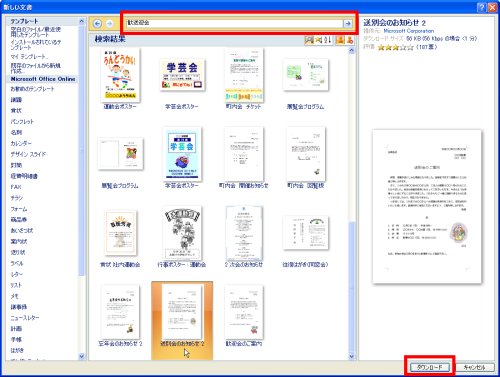Open インストールされているテンプレート category
This screenshot has width=500, height=377.
36,45
